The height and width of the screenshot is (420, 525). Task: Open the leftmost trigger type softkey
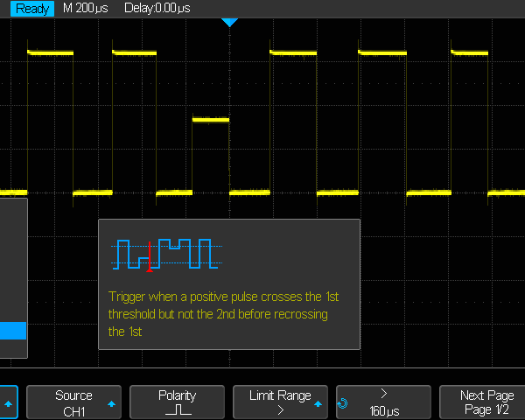pyautogui.click(x=9, y=402)
